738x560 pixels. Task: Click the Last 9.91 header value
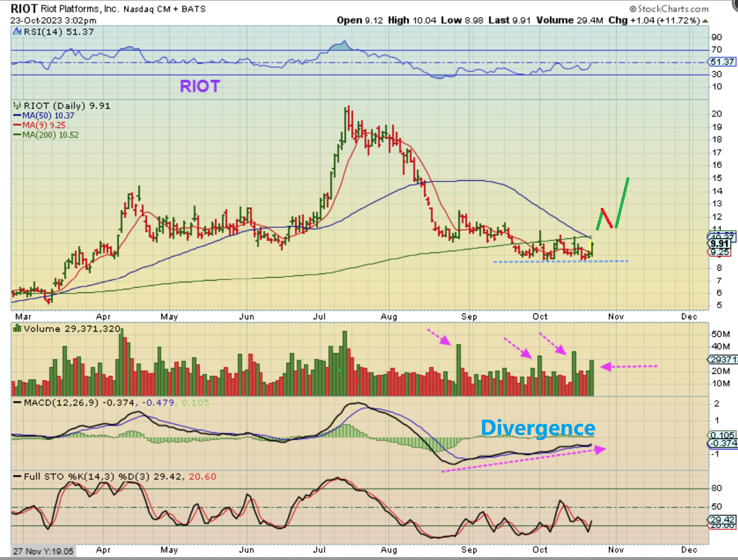point(510,20)
